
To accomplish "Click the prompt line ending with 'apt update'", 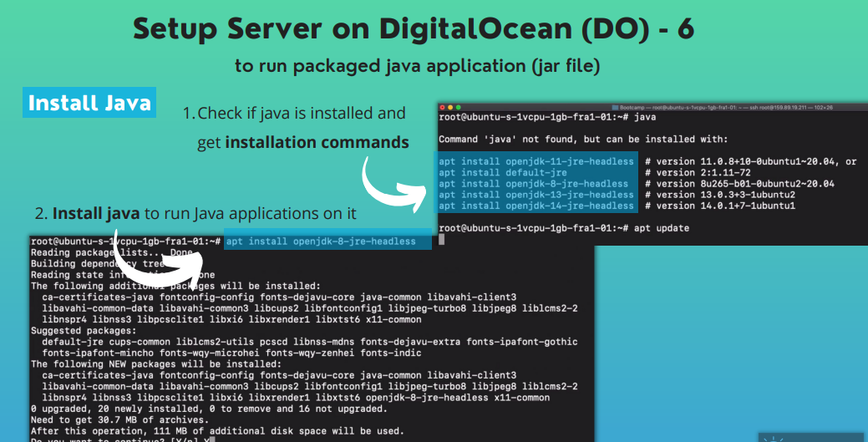I will click(x=564, y=228).
